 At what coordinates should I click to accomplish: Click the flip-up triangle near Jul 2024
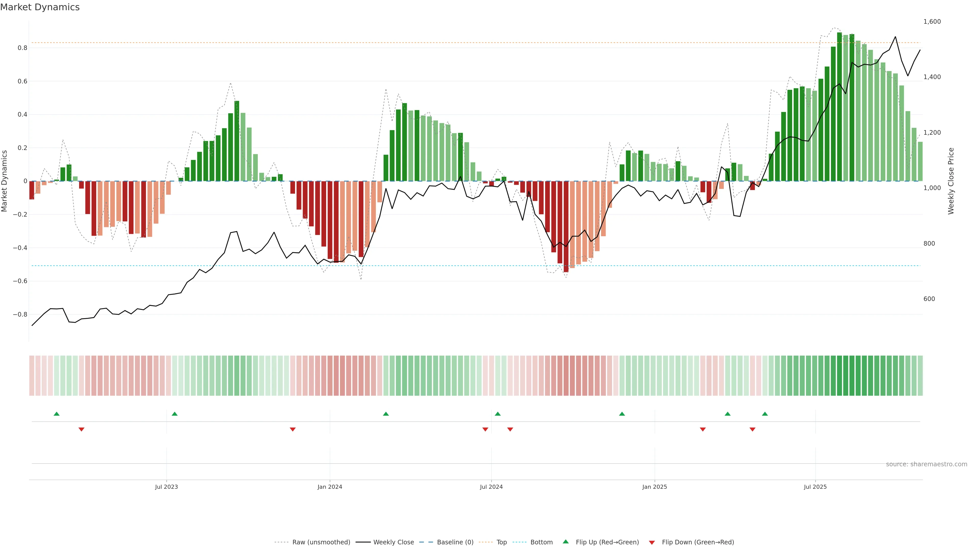tap(498, 414)
